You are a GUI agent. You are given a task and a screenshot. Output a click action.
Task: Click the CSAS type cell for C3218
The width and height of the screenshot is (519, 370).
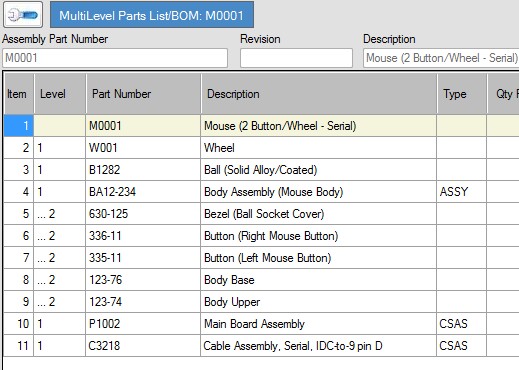coord(461,346)
